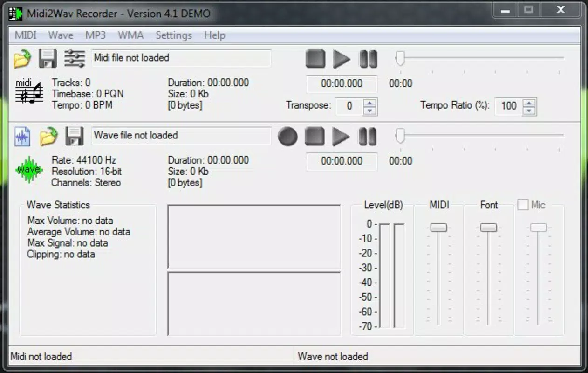
Task: Start wave recording with round record button
Action: tap(288, 137)
